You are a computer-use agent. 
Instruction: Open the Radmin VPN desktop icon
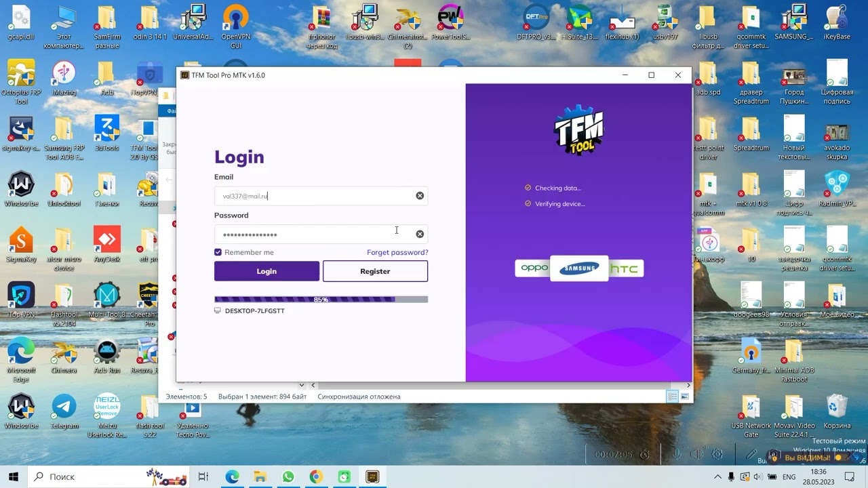(837, 189)
